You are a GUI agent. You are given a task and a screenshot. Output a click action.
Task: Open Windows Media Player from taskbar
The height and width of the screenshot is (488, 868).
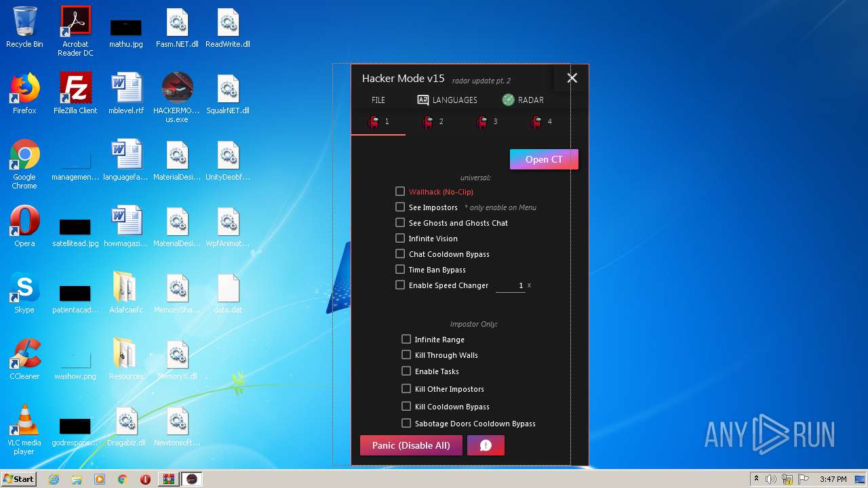click(100, 479)
